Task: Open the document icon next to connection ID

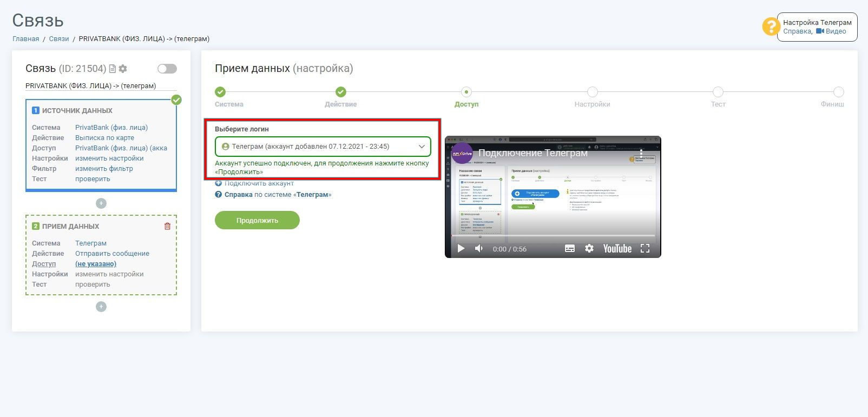Action: (113, 69)
